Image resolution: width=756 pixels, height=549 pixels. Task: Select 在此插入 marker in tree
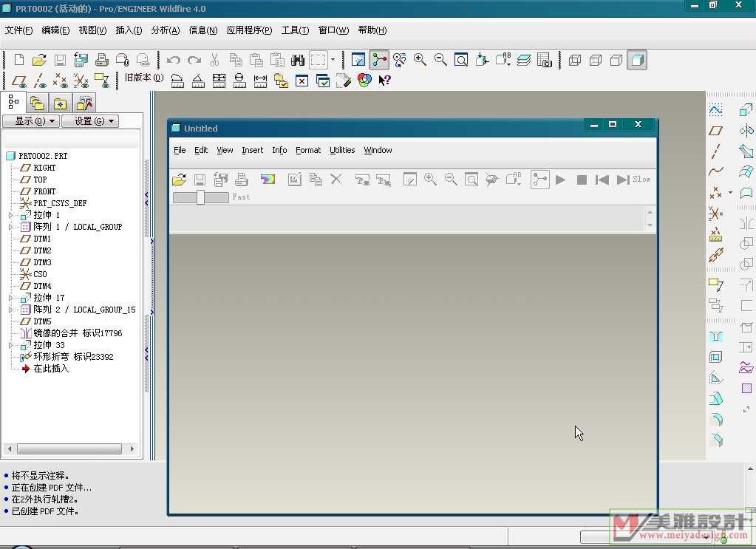[x=51, y=369]
